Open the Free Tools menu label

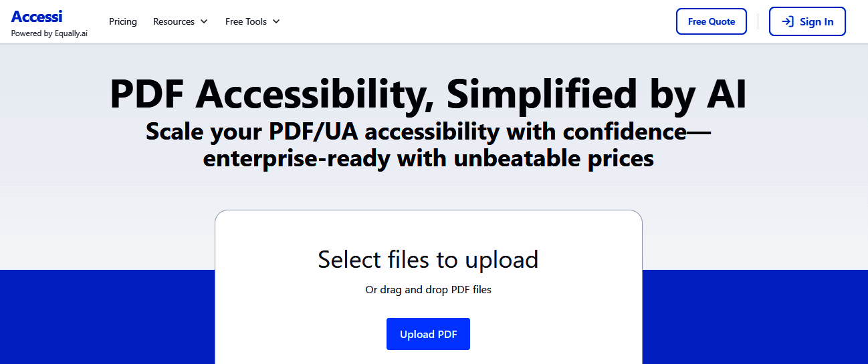coord(246,21)
